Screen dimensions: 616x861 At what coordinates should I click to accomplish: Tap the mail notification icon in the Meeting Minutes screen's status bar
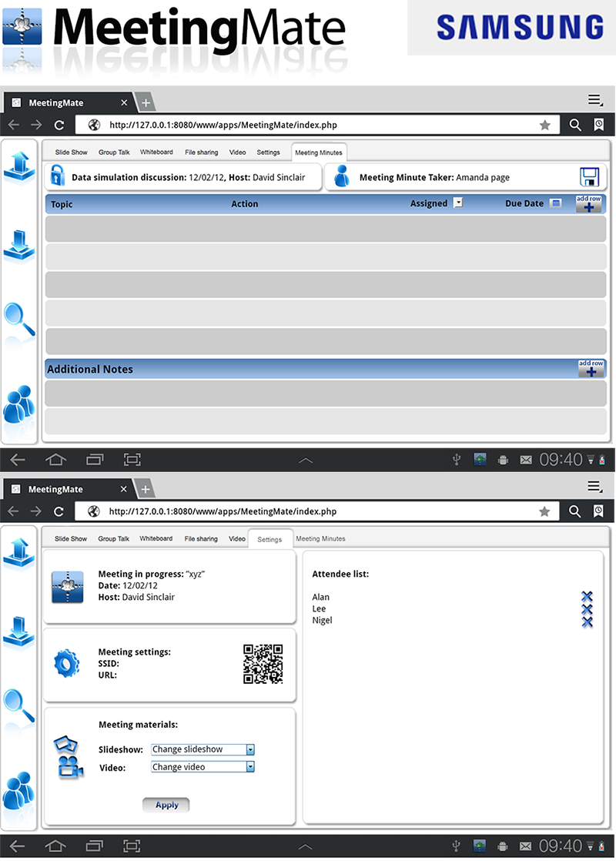tap(525, 461)
